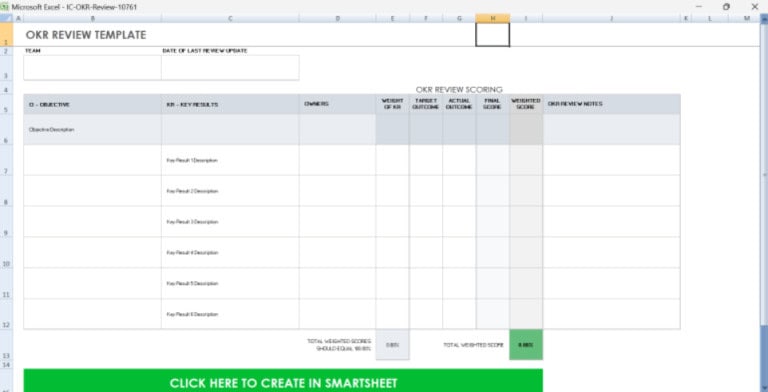
Task: Click Weight of KR cell for Key Result 1
Action: [x=392, y=160]
